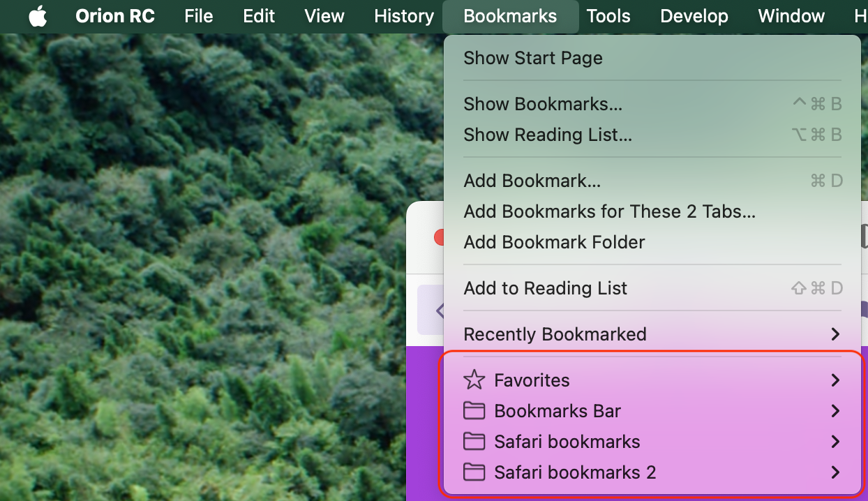Open the Safari bookmarks 2 folder
Image resolution: width=868 pixels, height=501 pixels.
click(x=652, y=472)
